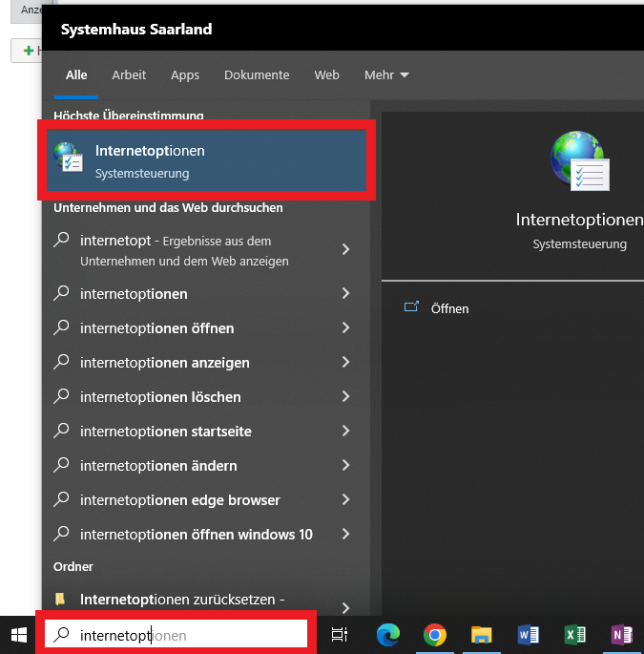Expand arrow beside Internetoptionen zurücksetzen folder
Viewport: 644px width, 654px height.
pos(345,608)
